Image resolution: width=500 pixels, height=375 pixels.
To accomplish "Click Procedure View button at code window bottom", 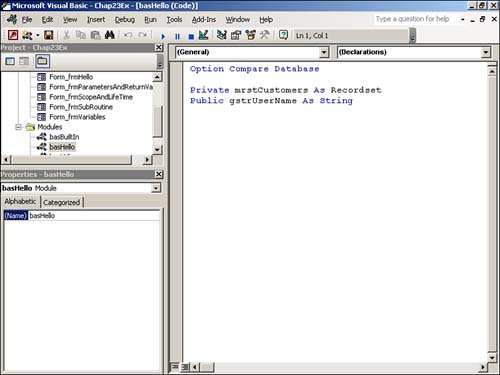I will point(175,367).
